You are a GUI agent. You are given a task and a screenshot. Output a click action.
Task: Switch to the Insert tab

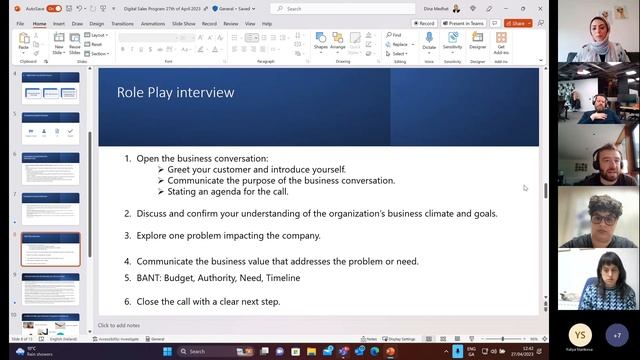[59, 24]
